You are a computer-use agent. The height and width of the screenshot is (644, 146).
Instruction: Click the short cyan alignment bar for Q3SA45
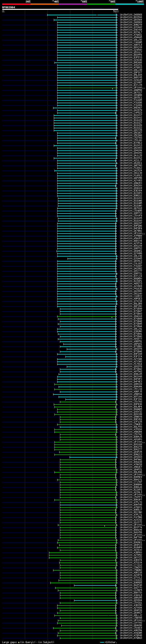[x=92, y=259]
